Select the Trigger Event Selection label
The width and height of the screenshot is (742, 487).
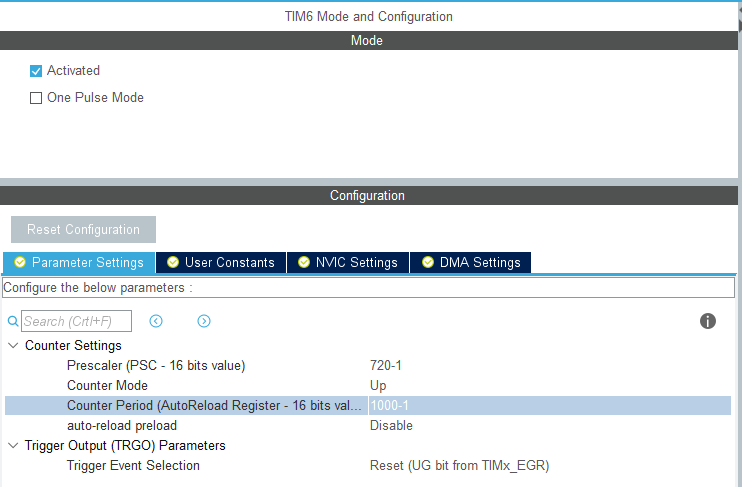[x=133, y=466]
